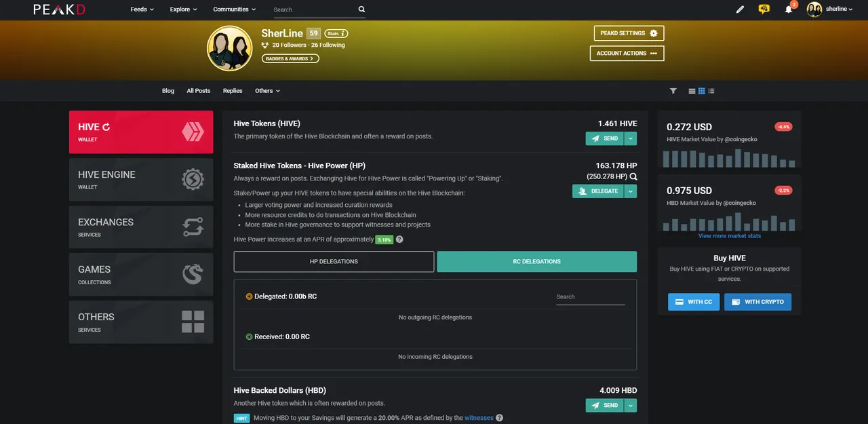868x424 pixels.
Task: Expand the Communities menu
Action: point(235,9)
